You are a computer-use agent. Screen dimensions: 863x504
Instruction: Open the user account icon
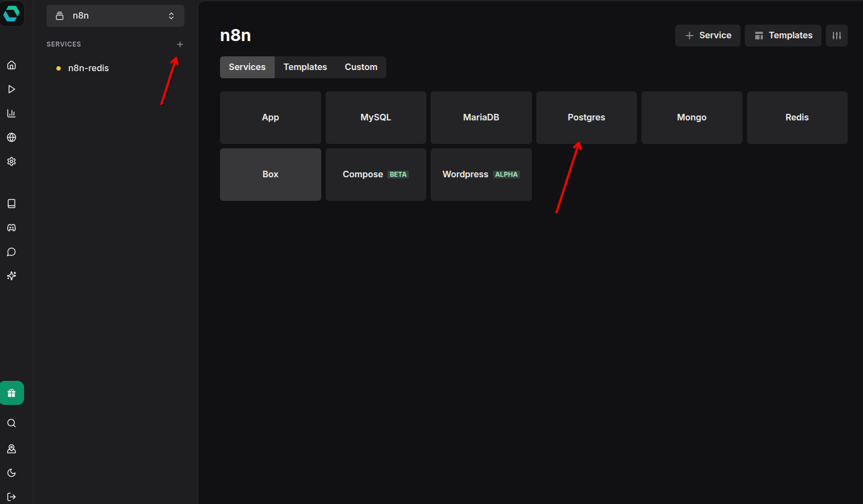[x=11, y=449]
